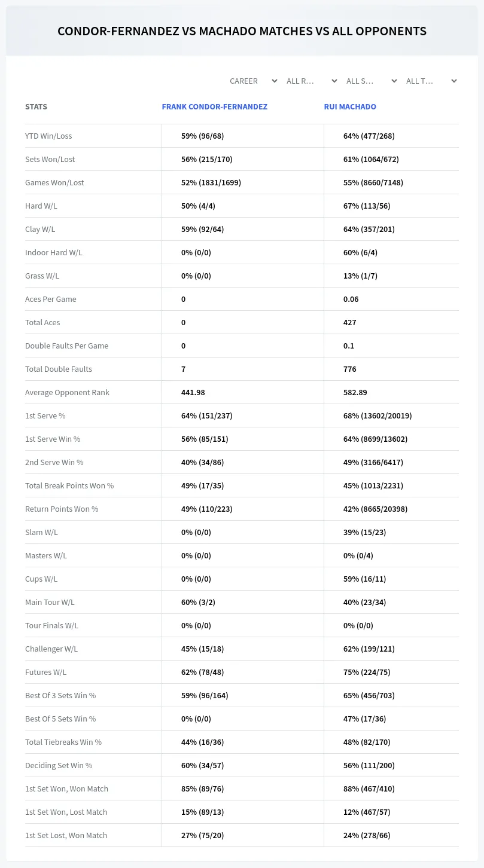Select the Clay W/L row label
Screen dimensions: 484x868
40,229
